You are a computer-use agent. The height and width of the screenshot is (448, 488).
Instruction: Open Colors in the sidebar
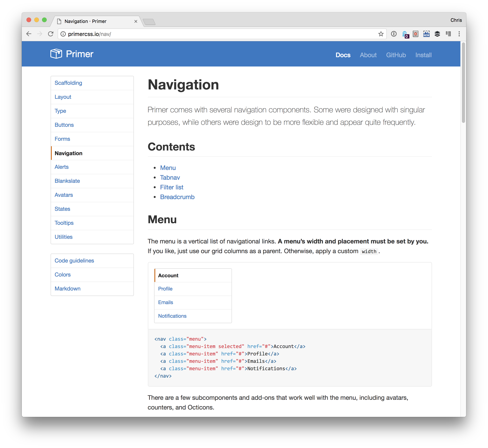tap(92, 275)
